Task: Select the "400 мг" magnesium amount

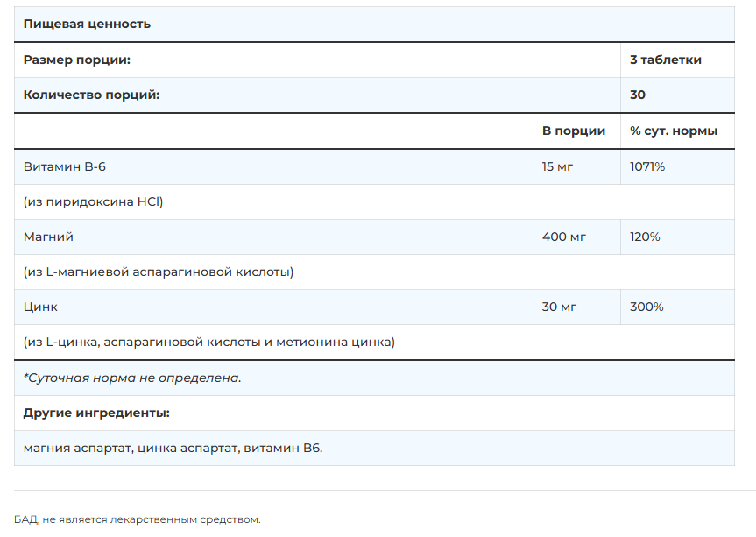Action: pyautogui.click(x=563, y=237)
